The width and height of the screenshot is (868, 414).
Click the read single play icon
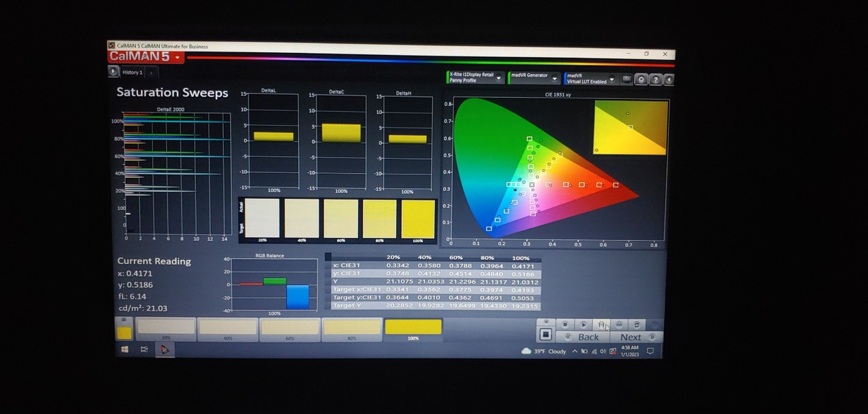[583, 324]
